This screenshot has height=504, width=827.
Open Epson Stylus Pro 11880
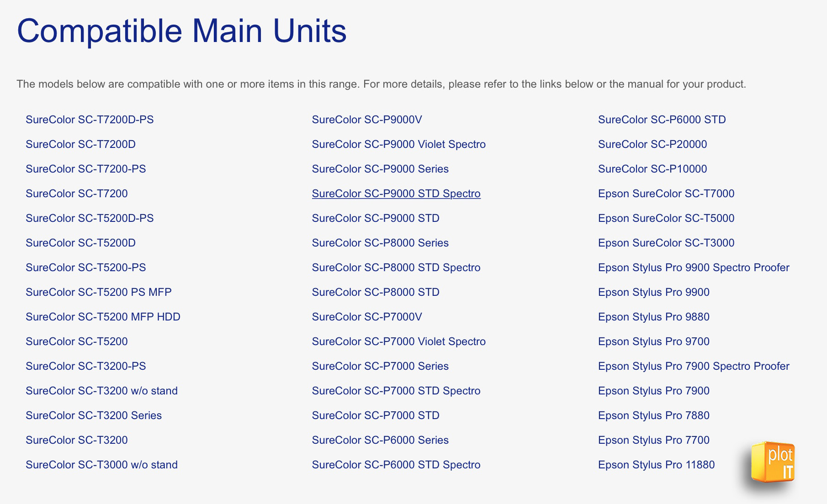[657, 465]
